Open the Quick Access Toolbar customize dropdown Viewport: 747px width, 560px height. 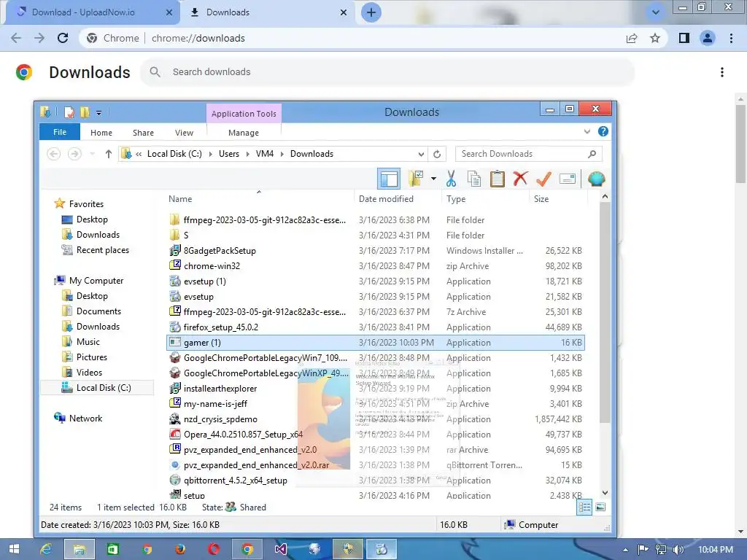tap(98, 113)
